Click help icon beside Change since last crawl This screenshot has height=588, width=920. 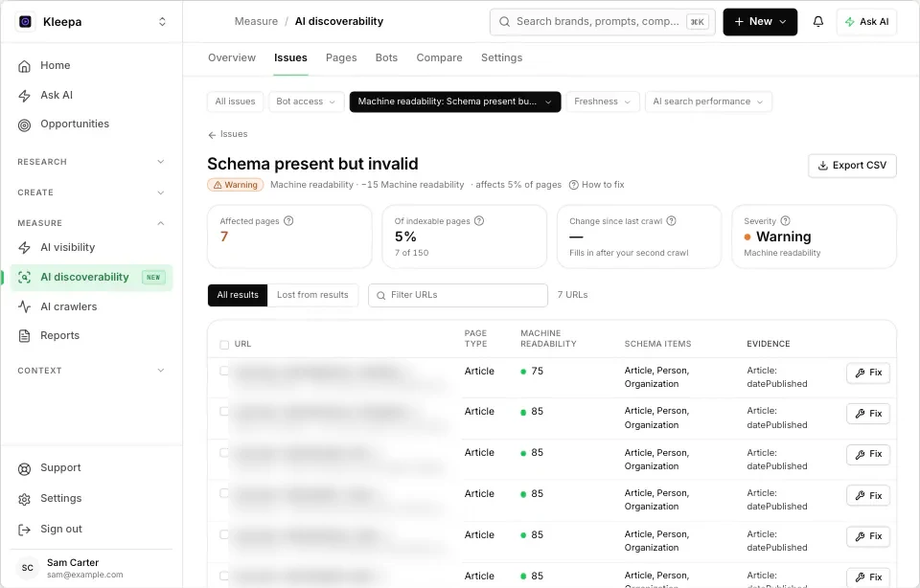[x=671, y=221]
